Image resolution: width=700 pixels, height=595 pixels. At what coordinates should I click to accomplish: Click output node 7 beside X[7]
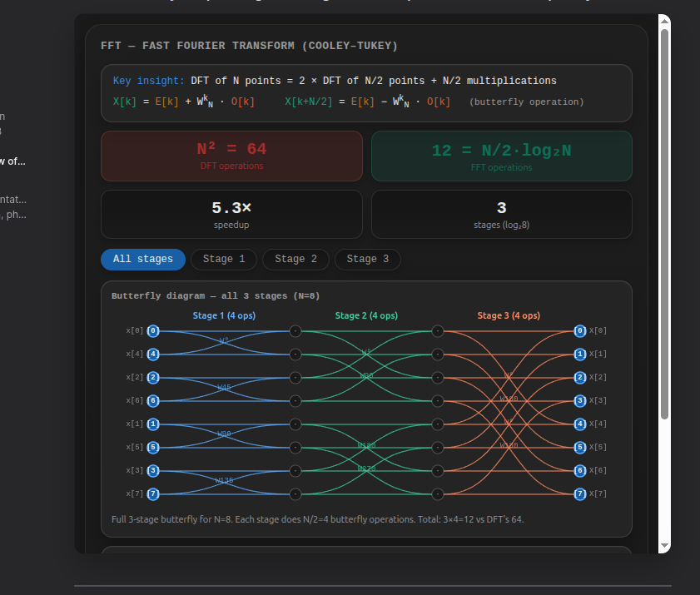[x=580, y=494]
